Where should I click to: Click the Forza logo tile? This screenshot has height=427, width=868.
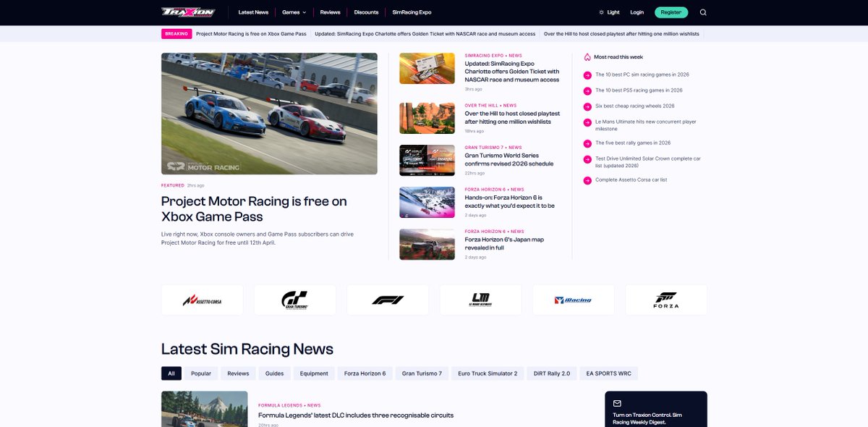[x=665, y=299]
